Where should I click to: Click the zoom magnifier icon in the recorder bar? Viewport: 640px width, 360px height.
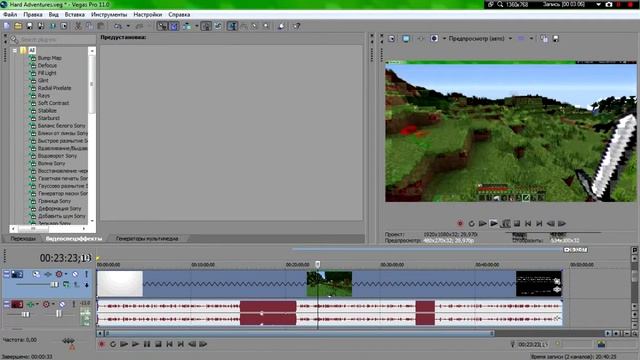[500, 4]
